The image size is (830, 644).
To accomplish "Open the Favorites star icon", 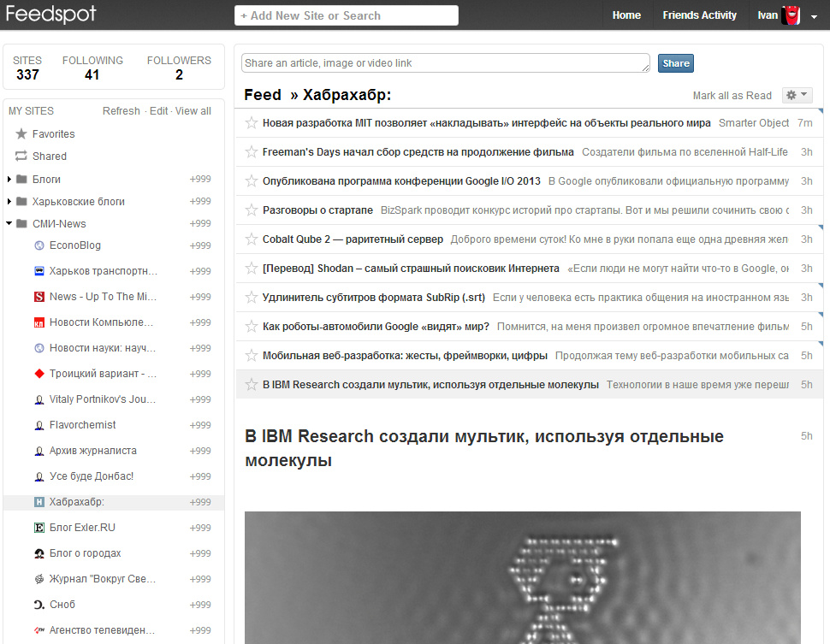I will (21, 134).
